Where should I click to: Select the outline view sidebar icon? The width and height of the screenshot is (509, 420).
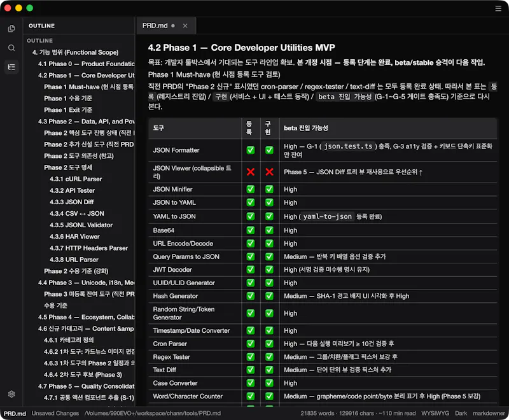(x=11, y=67)
